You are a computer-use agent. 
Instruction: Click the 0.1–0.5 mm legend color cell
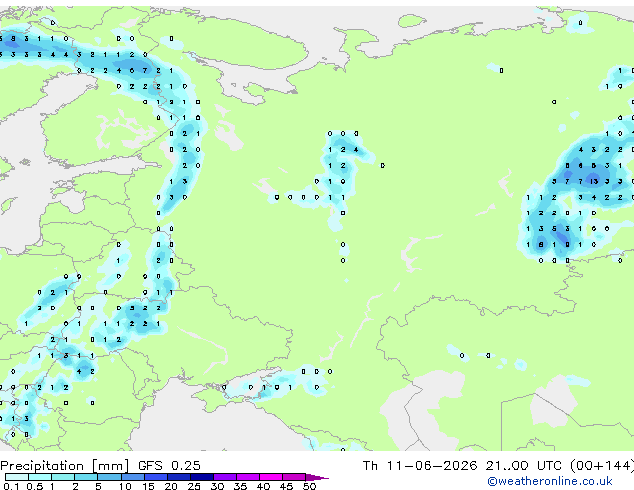[x=17, y=477]
